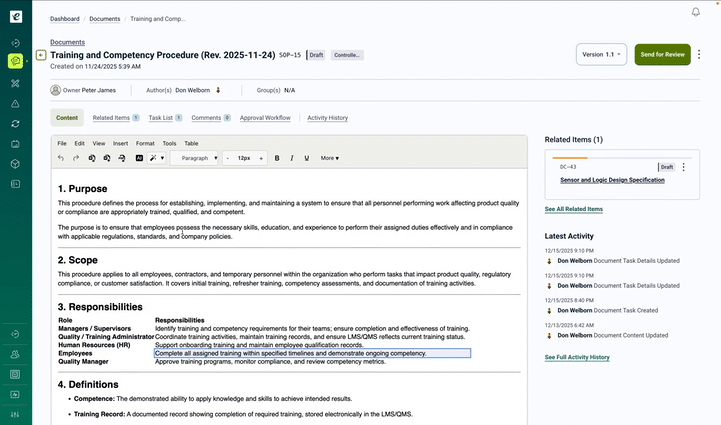Open See Full Activity History link
The height and width of the screenshot is (425, 721).
[x=576, y=357]
